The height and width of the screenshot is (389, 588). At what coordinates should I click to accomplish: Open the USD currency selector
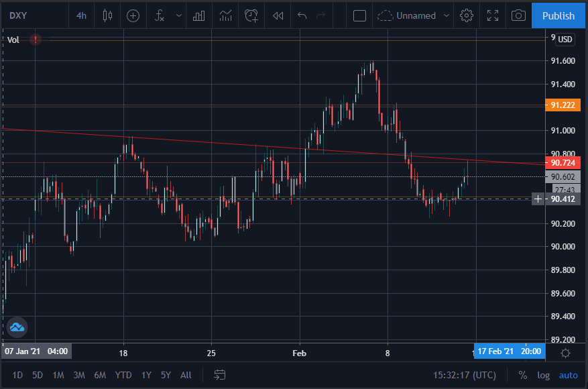click(565, 40)
